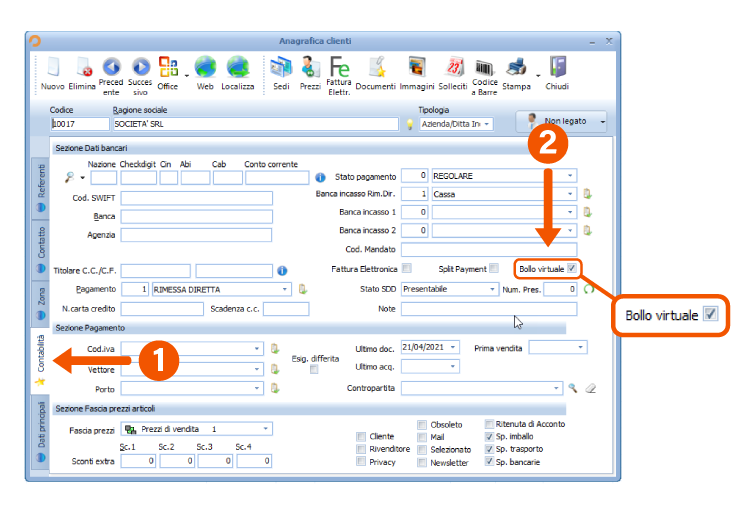This screenshot has height=506, width=740.
Task: Open Fattura Elettr. toolbar icon
Action: point(339,67)
